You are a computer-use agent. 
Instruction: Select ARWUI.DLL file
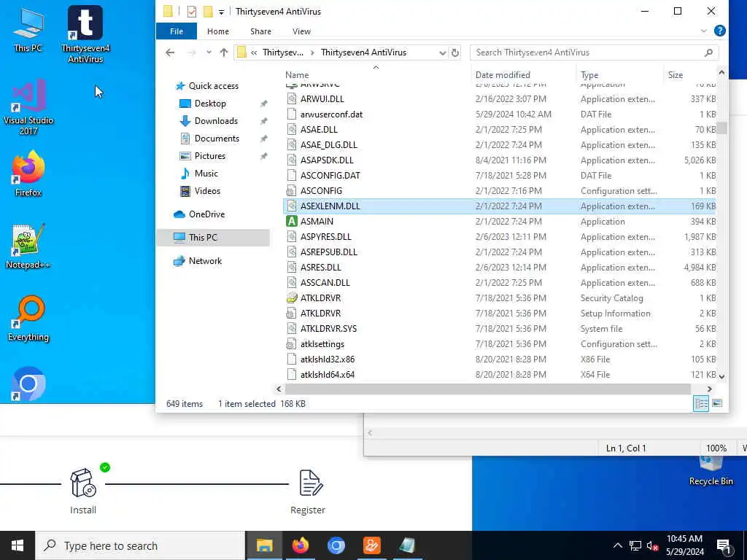(322, 99)
